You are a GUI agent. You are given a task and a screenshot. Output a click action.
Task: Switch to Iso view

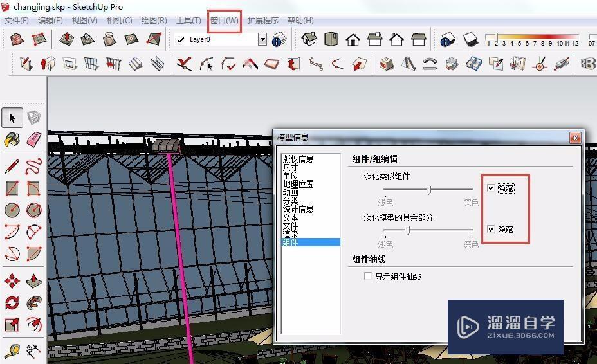(x=309, y=39)
